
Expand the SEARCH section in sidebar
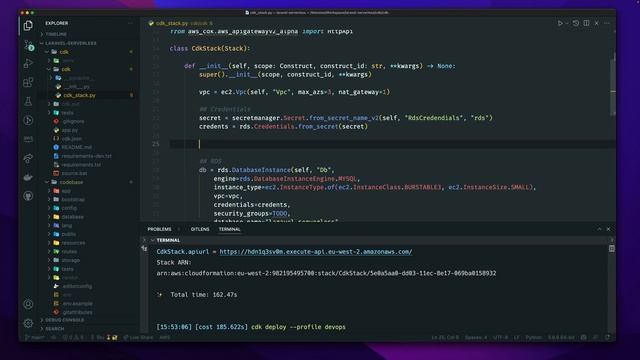point(54,329)
